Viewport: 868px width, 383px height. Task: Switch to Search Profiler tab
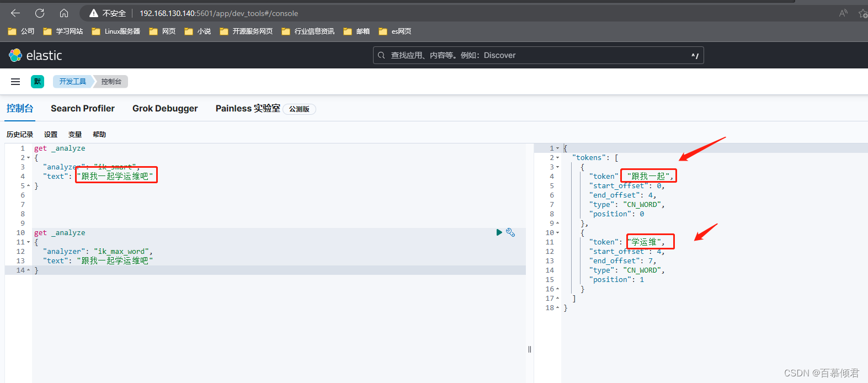point(83,108)
